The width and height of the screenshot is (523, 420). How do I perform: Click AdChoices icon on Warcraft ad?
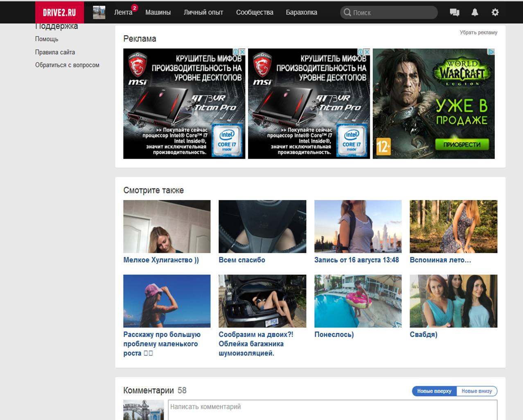[x=491, y=52]
